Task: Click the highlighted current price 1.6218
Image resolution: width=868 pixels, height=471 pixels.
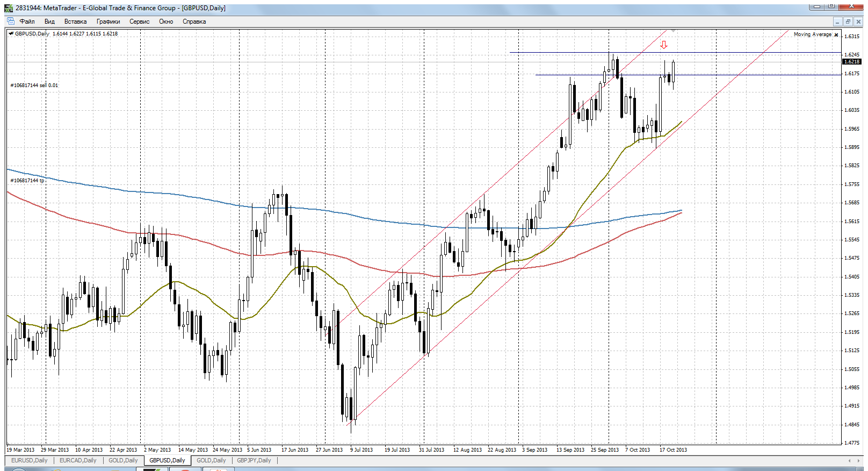Action: 852,62
